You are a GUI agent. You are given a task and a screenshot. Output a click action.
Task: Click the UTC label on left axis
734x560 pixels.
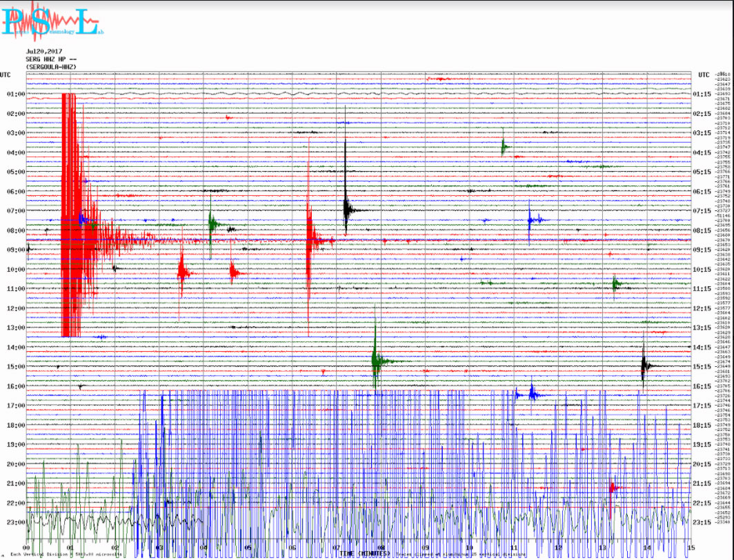click(6, 74)
